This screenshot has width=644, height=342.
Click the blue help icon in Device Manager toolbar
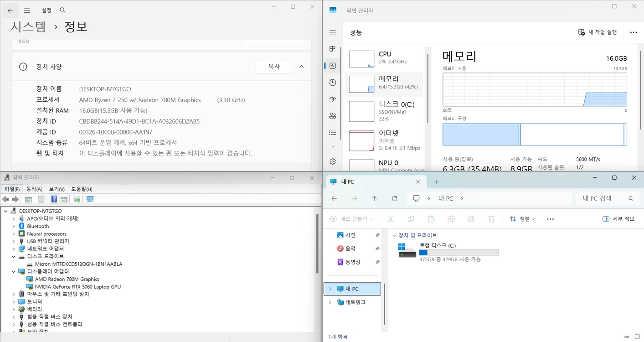54,199
